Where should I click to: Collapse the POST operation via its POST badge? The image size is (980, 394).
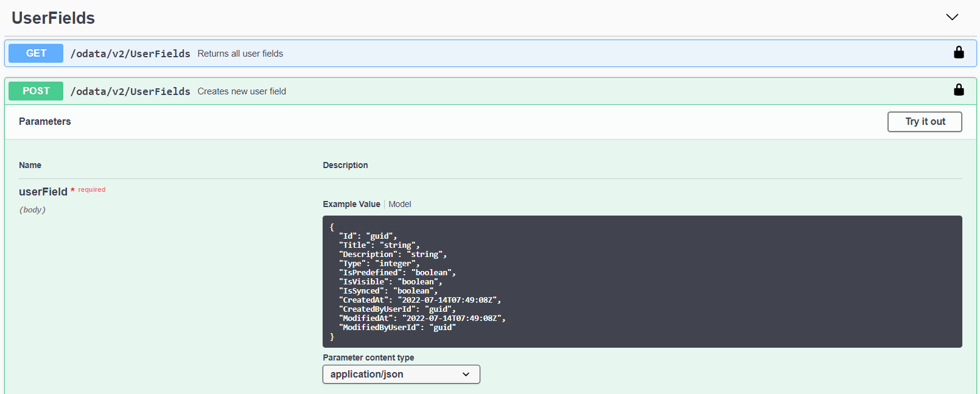(x=36, y=91)
